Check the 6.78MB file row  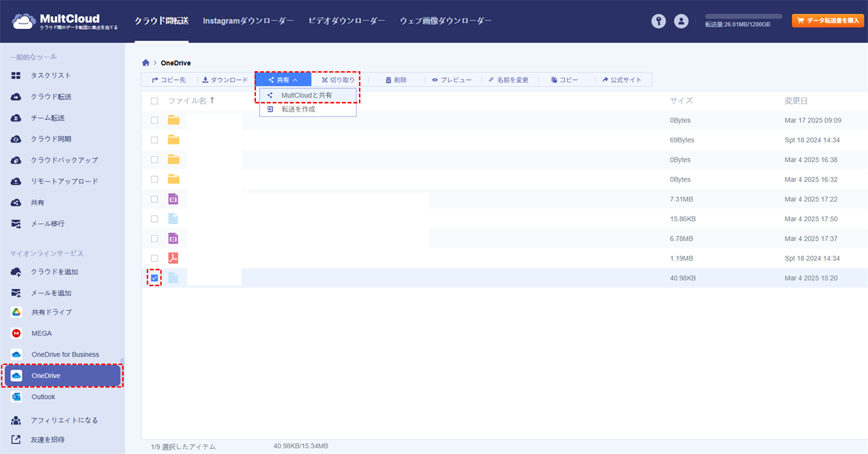tap(154, 238)
